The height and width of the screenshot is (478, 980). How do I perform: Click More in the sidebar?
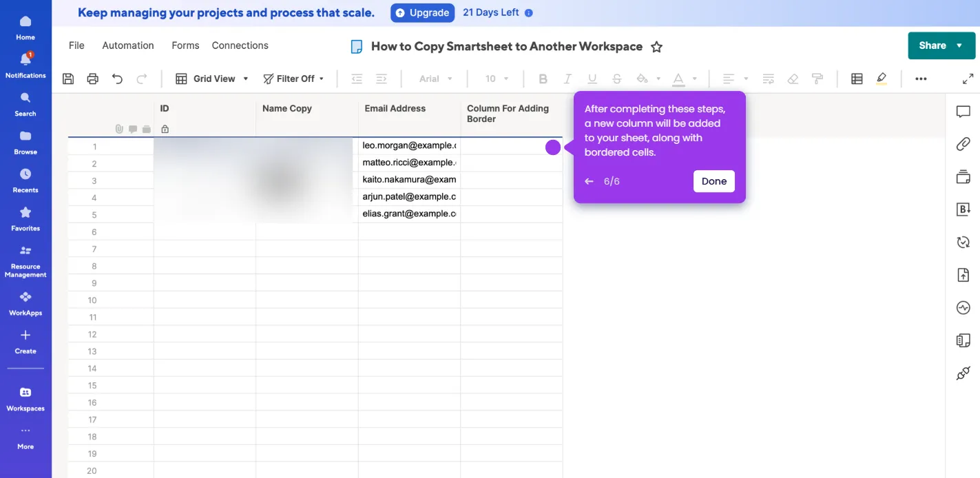(x=25, y=439)
